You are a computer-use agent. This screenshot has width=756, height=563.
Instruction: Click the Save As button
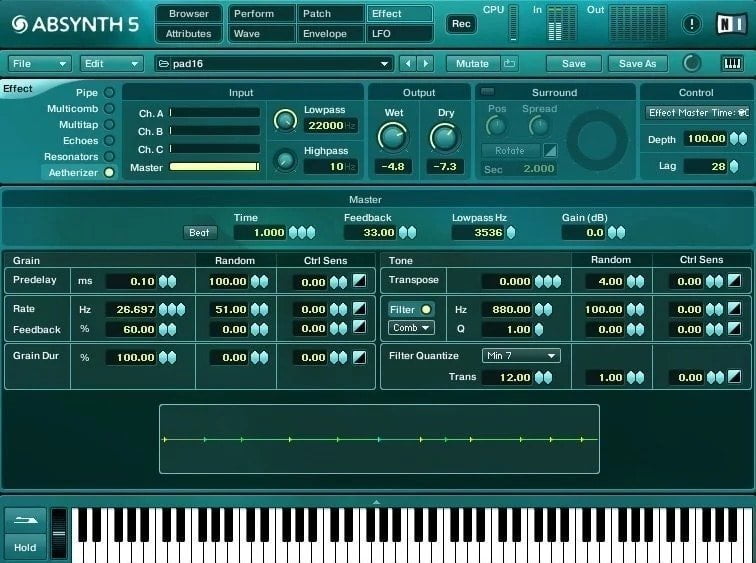click(x=637, y=64)
